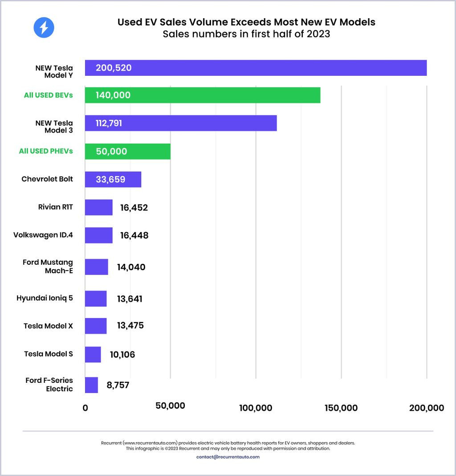Image resolution: width=456 pixels, height=476 pixels.
Task: Click the Recurrent attribution footer text
Action: click(x=228, y=446)
